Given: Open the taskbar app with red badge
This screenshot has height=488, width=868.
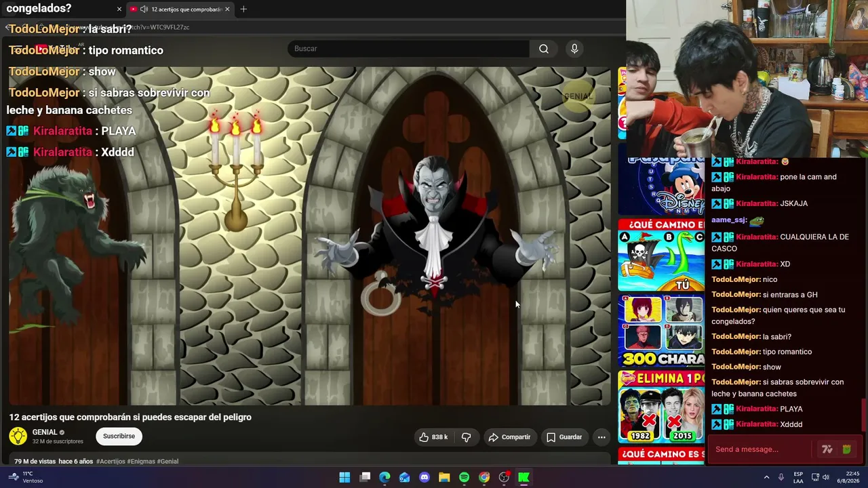Looking at the screenshot, I should click(x=504, y=477).
